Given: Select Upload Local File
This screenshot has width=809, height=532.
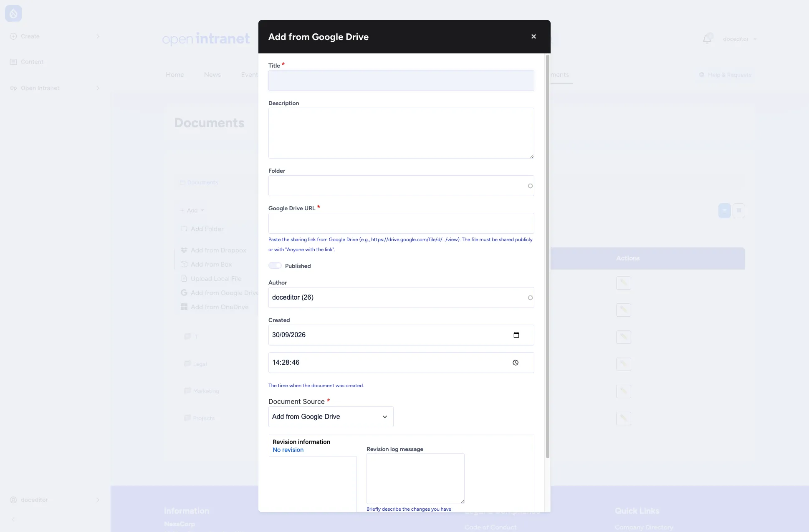Looking at the screenshot, I should tap(211, 279).
